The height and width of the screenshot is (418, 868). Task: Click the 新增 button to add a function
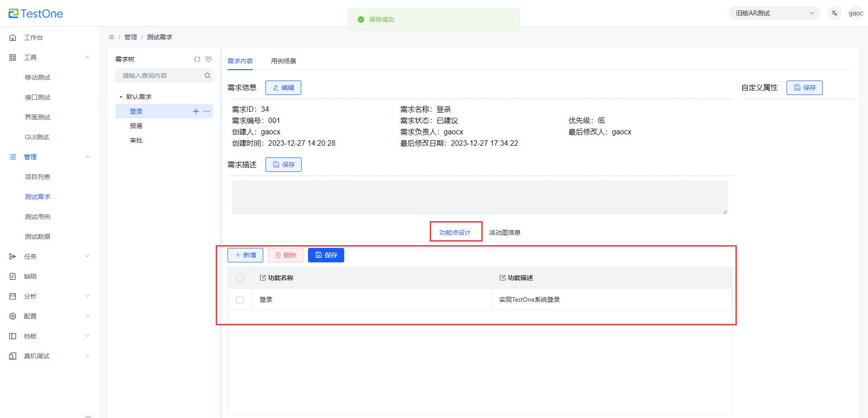click(x=245, y=255)
